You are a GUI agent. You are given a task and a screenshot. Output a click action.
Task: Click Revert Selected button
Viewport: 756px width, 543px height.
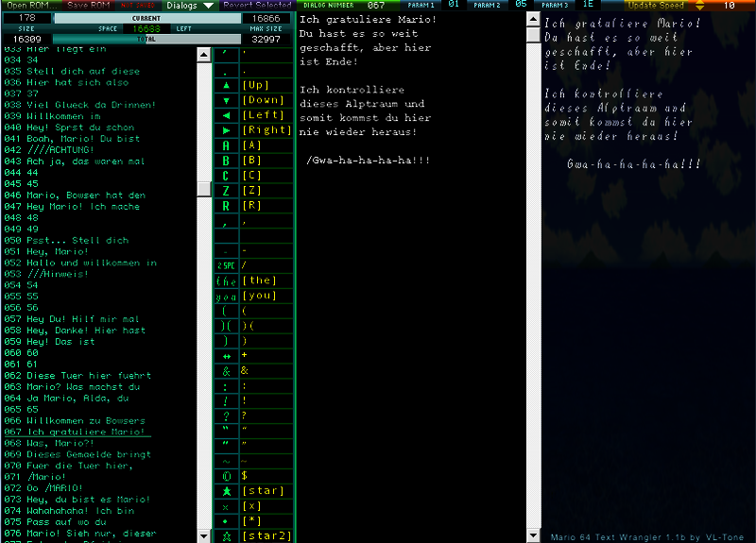pos(257,6)
